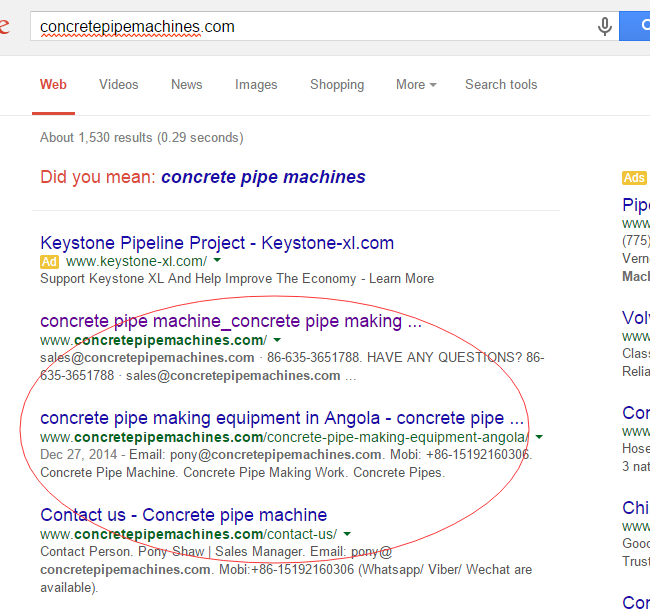Expand arrow beside www.concretepipemachines.com/ URL

click(x=277, y=340)
